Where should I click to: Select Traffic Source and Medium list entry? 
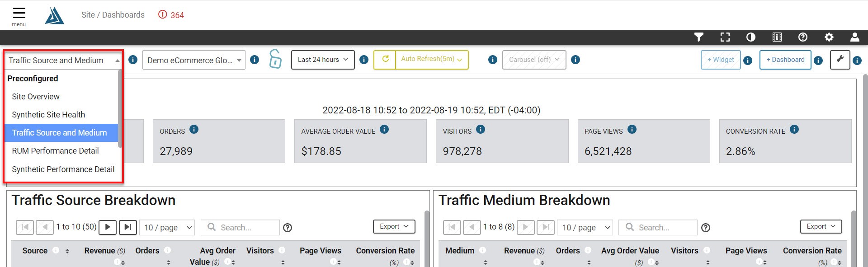click(61, 133)
